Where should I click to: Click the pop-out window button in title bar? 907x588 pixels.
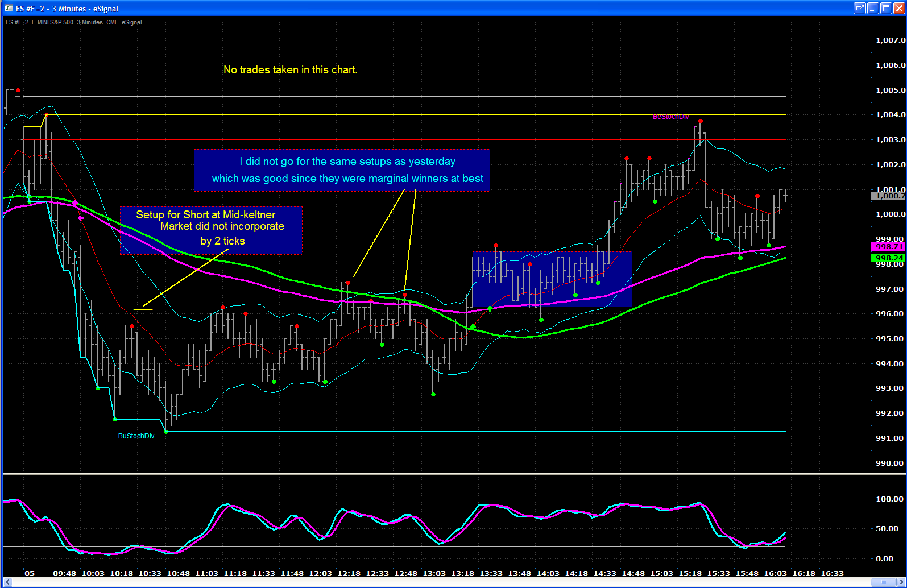pos(860,8)
